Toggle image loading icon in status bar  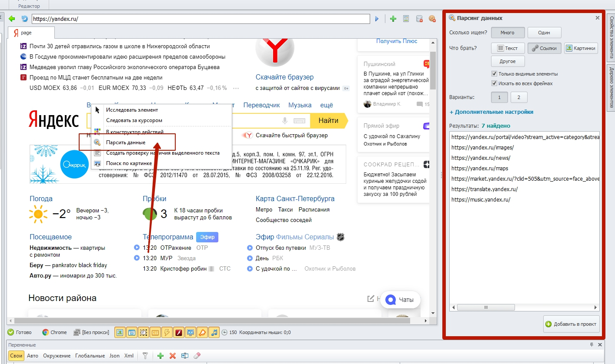tap(120, 332)
